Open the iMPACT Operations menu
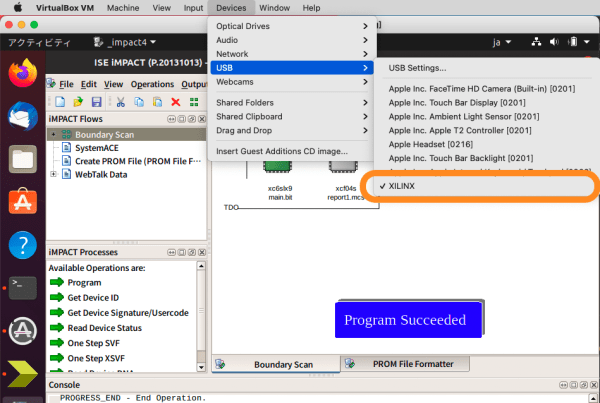This screenshot has width=600, height=403. coord(152,84)
